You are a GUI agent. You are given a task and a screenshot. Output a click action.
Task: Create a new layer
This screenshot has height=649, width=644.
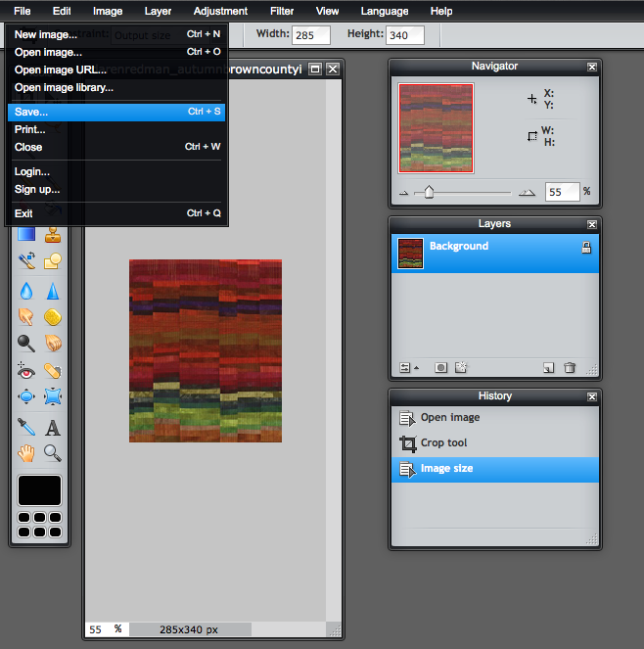click(548, 367)
